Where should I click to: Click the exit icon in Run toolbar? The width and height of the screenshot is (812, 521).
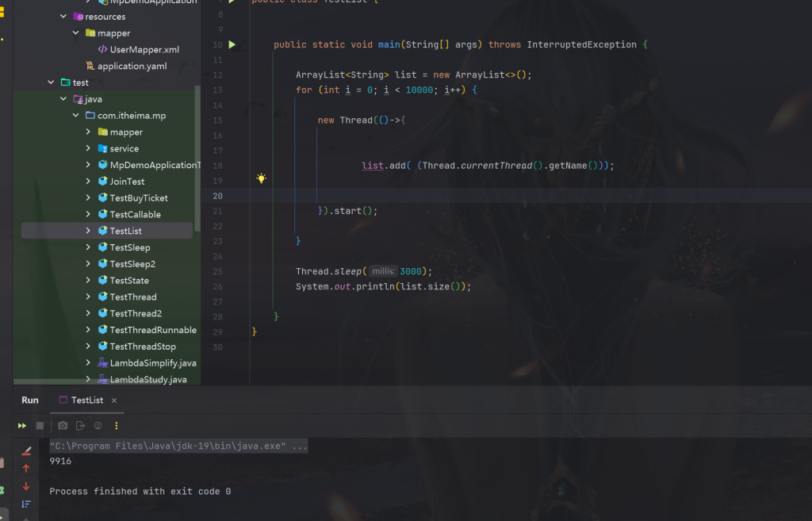pyautogui.click(x=80, y=426)
